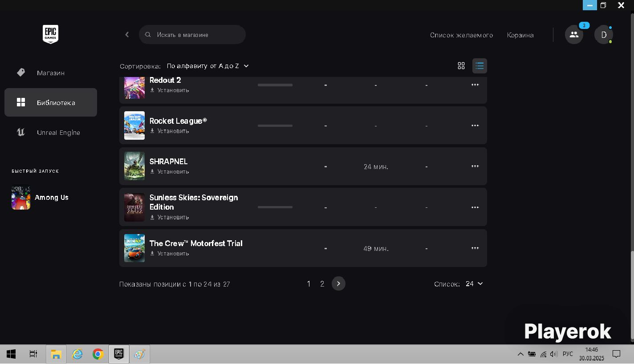
Task: Open more options for The Crew Motorfest
Action: [x=475, y=248]
